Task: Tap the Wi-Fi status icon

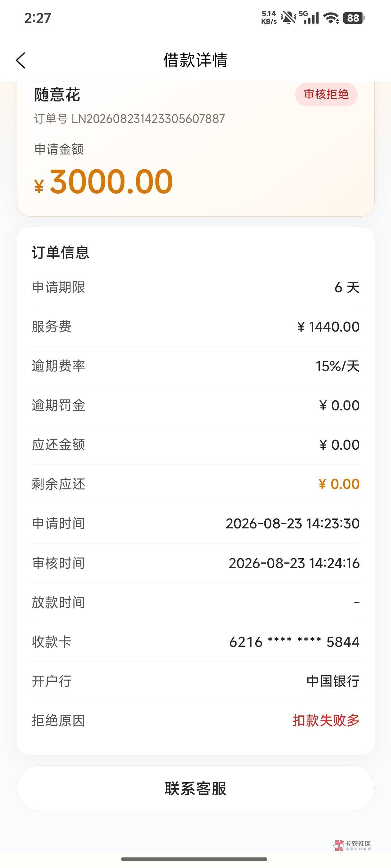Action: coord(331,18)
